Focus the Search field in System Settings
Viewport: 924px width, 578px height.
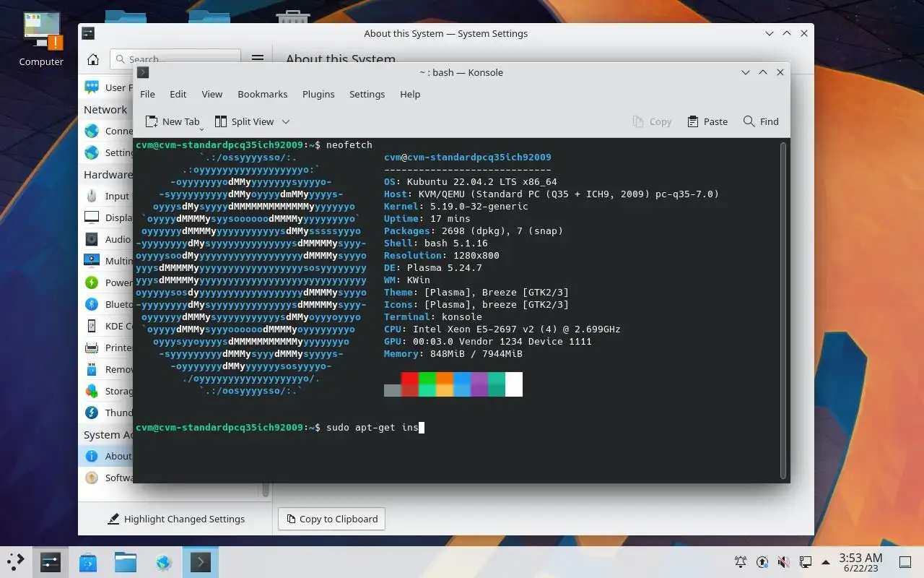tap(175, 59)
